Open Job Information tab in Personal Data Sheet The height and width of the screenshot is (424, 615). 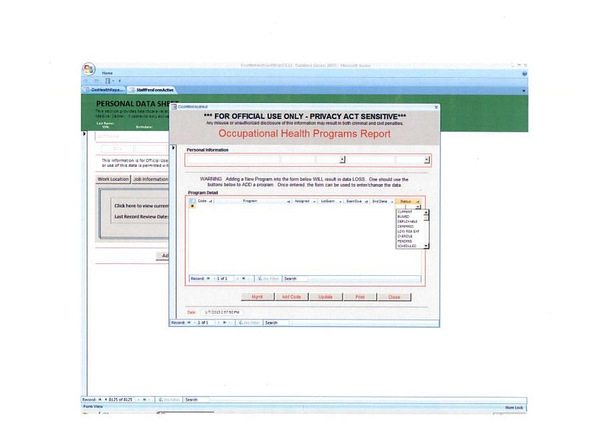pos(151,179)
